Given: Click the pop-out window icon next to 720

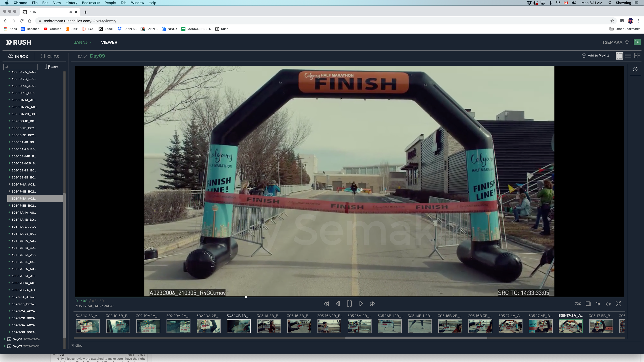Looking at the screenshot, I should click(x=588, y=304).
